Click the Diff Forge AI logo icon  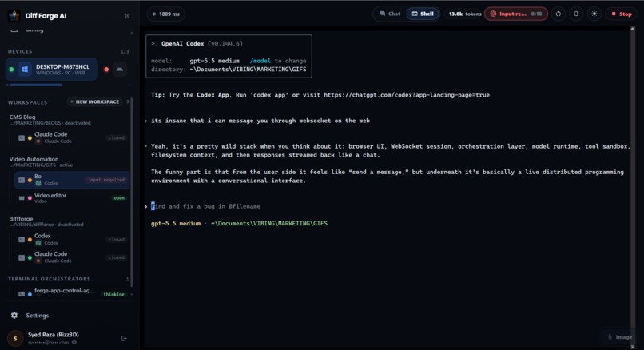[14, 16]
